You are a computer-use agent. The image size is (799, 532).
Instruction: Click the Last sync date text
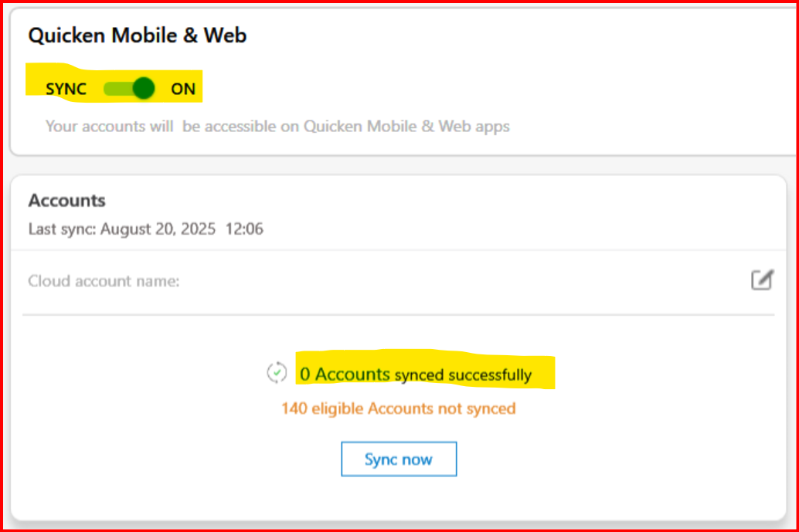tap(146, 229)
